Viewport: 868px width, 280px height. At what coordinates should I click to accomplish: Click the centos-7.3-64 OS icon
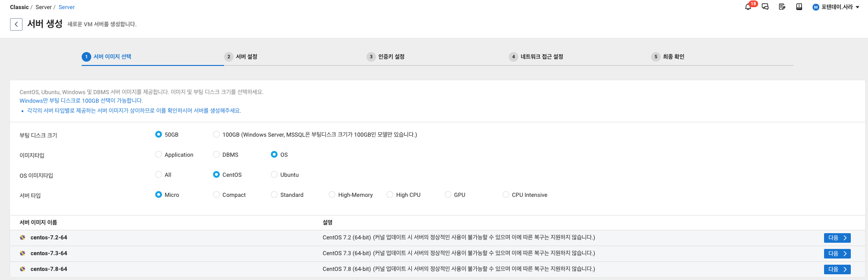pos(22,253)
